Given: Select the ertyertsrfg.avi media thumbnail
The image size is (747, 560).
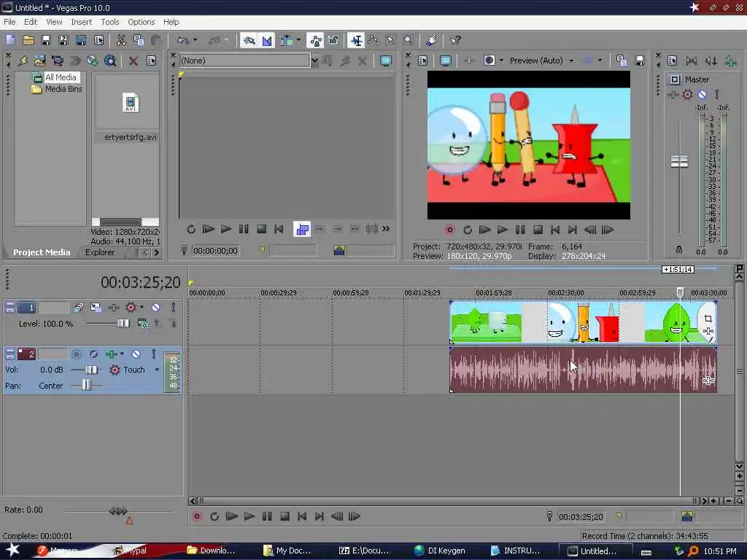Looking at the screenshot, I should (x=130, y=102).
